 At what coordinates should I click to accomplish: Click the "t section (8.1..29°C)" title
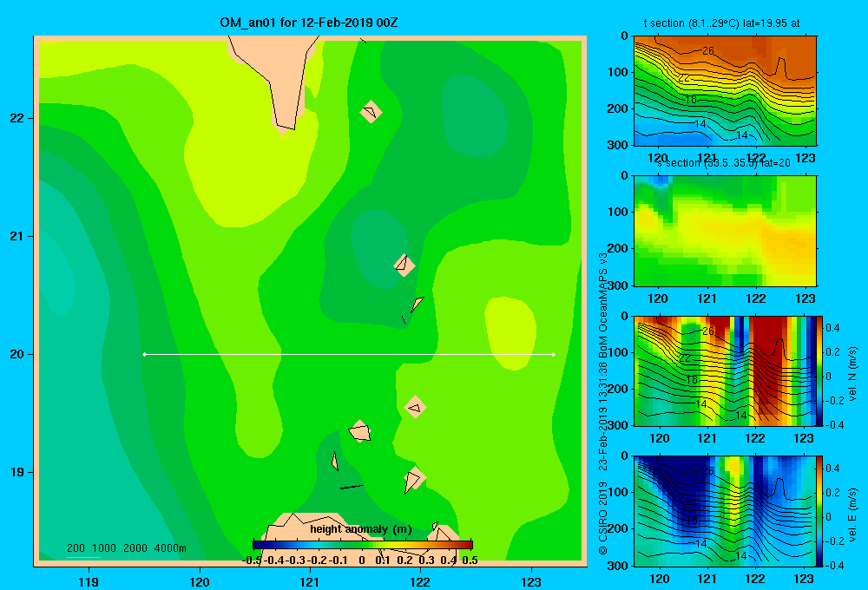[x=721, y=23]
